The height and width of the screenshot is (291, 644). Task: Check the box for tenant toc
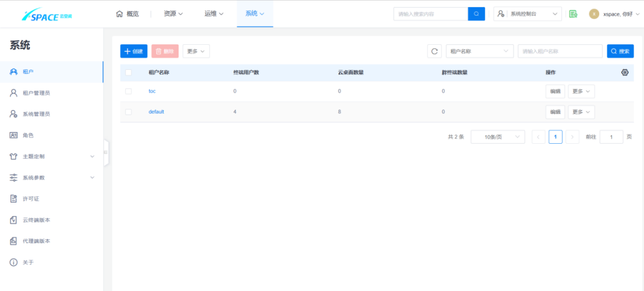coord(129,91)
